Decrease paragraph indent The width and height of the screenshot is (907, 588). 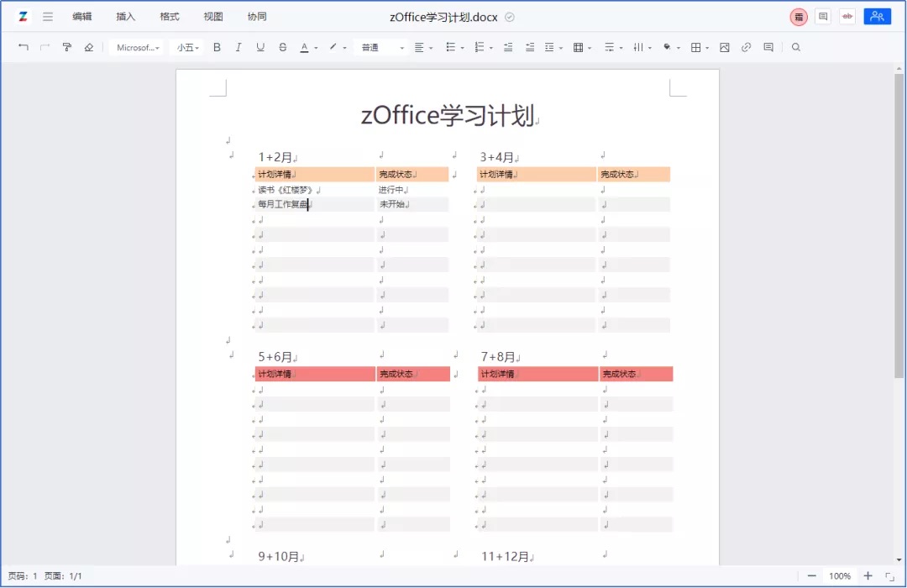pyautogui.click(x=508, y=47)
